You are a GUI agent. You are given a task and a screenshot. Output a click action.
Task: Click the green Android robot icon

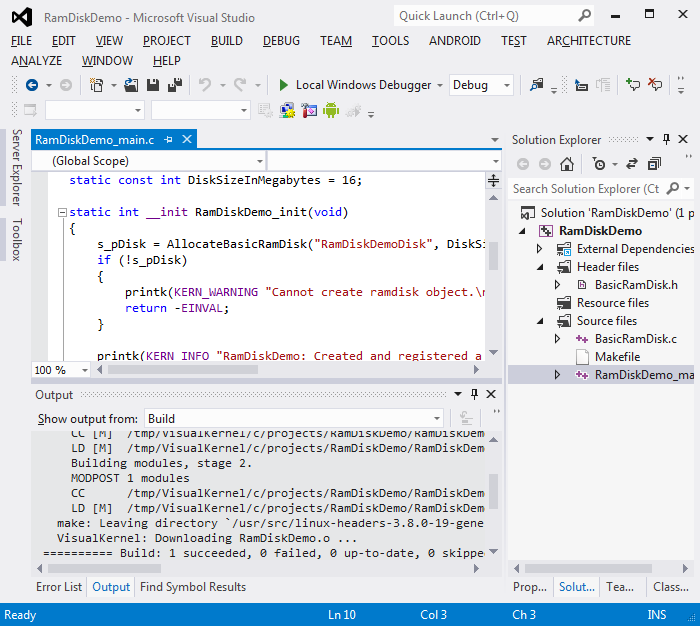[331, 110]
